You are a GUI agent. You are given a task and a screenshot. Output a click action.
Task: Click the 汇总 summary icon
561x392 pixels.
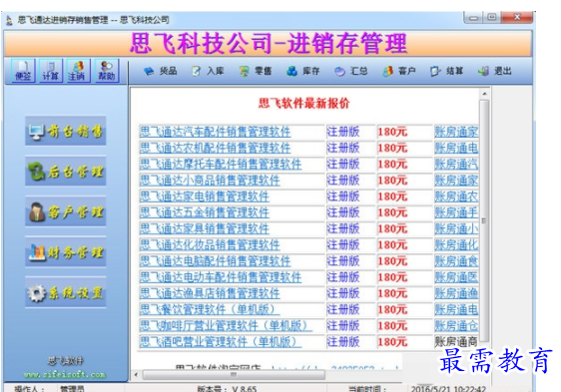(x=339, y=71)
